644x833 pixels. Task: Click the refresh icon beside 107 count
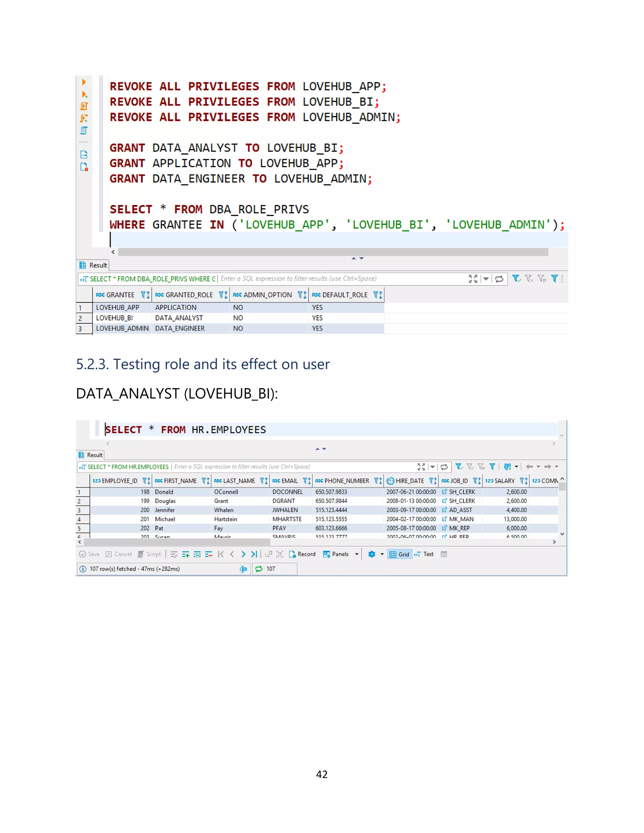click(x=259, y=569)
